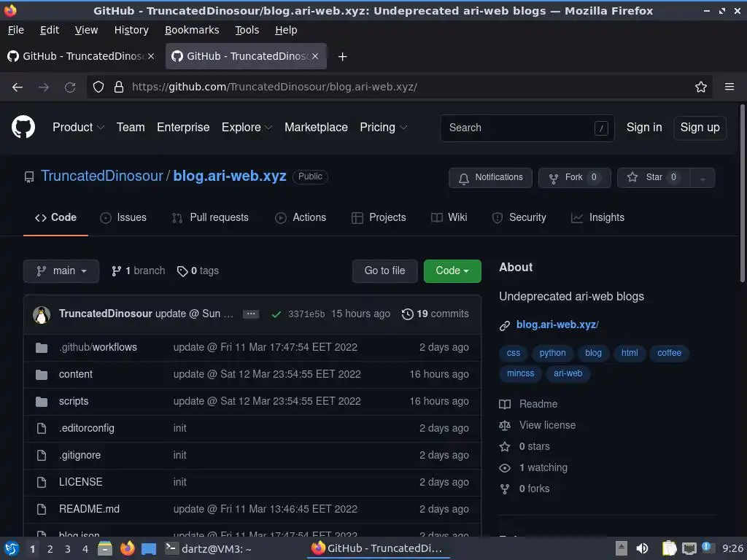Open the README.md file
The image size is (747, 560).
click(x=89, y=509)
